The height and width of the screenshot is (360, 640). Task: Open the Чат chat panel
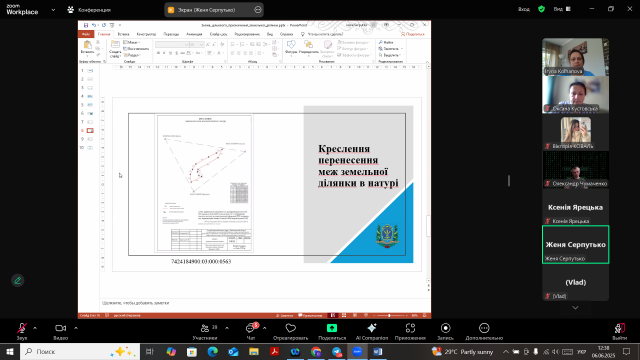pos(251,331)
